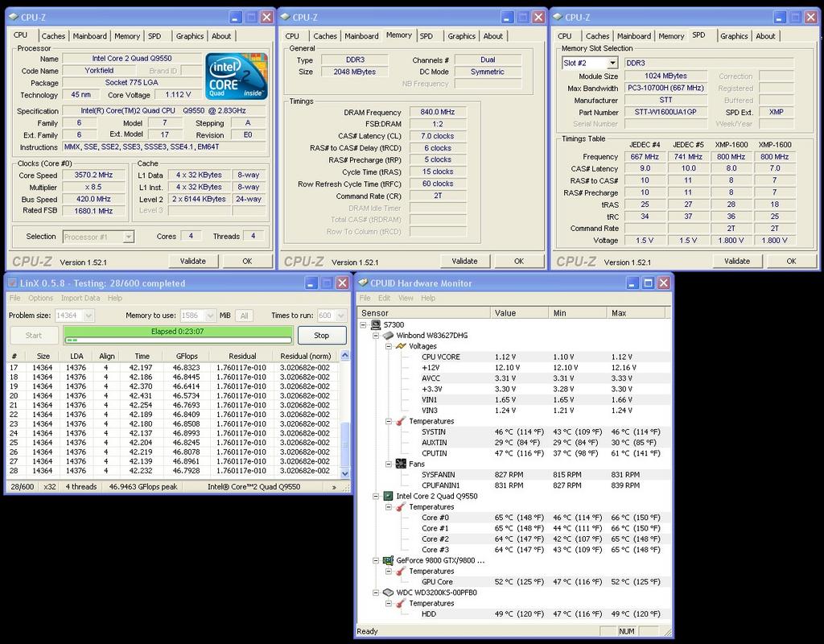Open the Processor #1 selection dropdown
The image size is (824, 644).
tap(129, 237)
